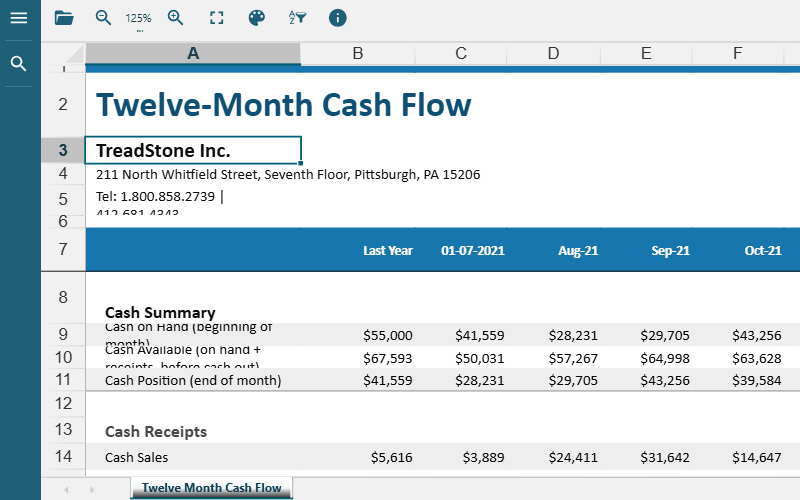
Task: Open the 125% zoom level dropdown
Action: 138,20
